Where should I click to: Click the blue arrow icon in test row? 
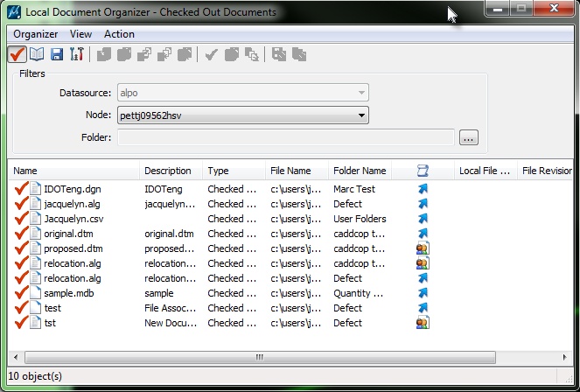[423, 308]
